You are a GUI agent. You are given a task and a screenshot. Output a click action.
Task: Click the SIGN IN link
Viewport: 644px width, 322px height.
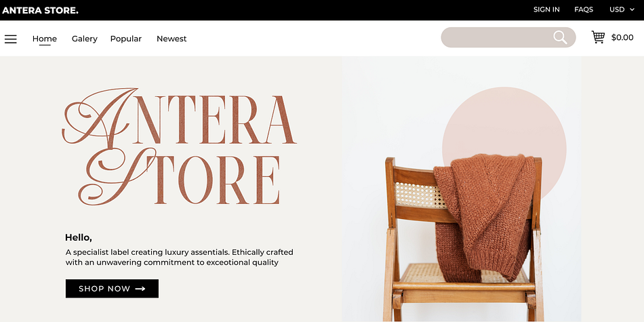click(x=546, y=9)
